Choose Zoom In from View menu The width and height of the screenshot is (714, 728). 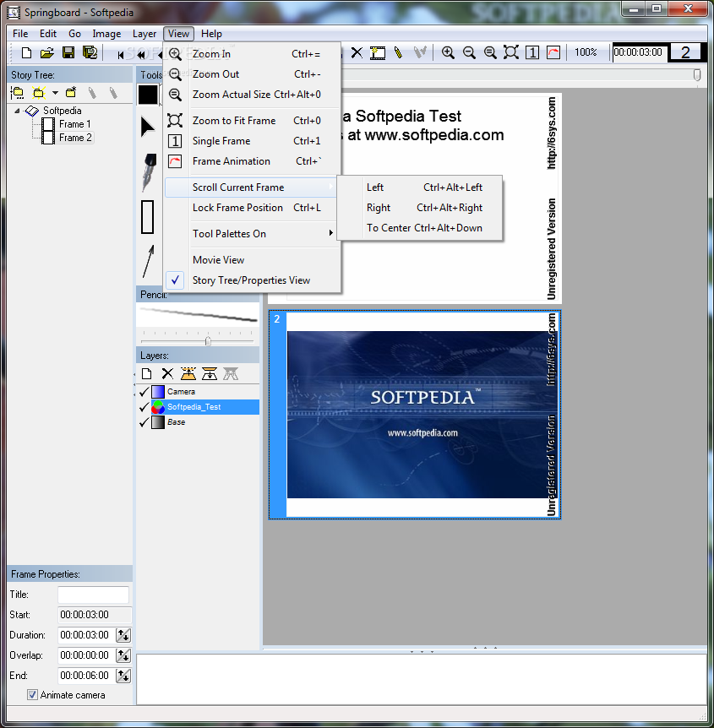click(x=253, y=54)
